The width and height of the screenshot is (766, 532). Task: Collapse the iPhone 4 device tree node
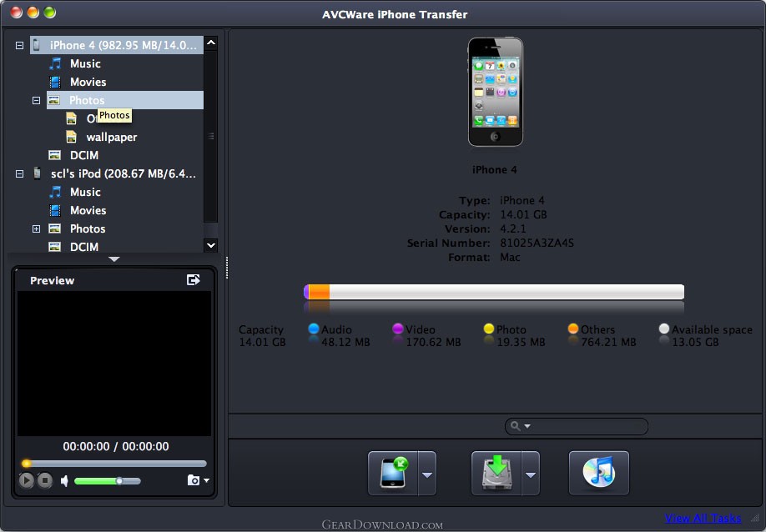coord(19,45)
